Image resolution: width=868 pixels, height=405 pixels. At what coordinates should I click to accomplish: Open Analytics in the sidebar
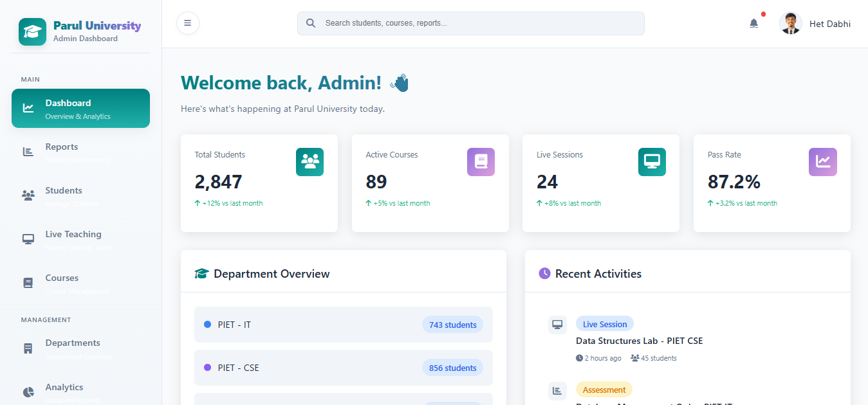pyautogui.click(x=80, y=392)
